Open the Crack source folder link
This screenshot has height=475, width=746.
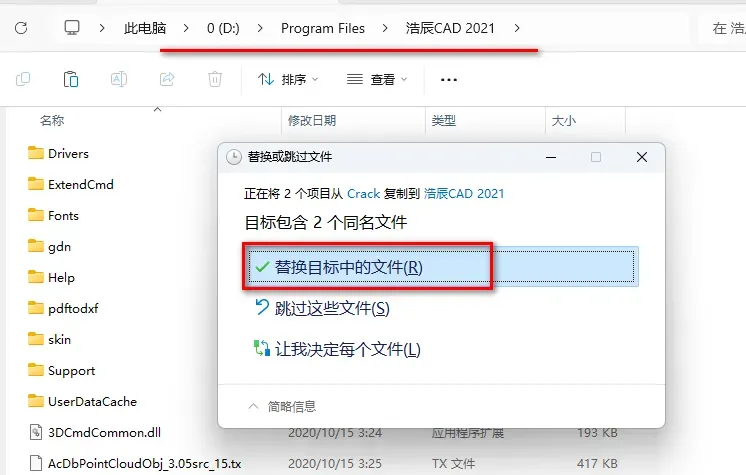click(363, 194)
